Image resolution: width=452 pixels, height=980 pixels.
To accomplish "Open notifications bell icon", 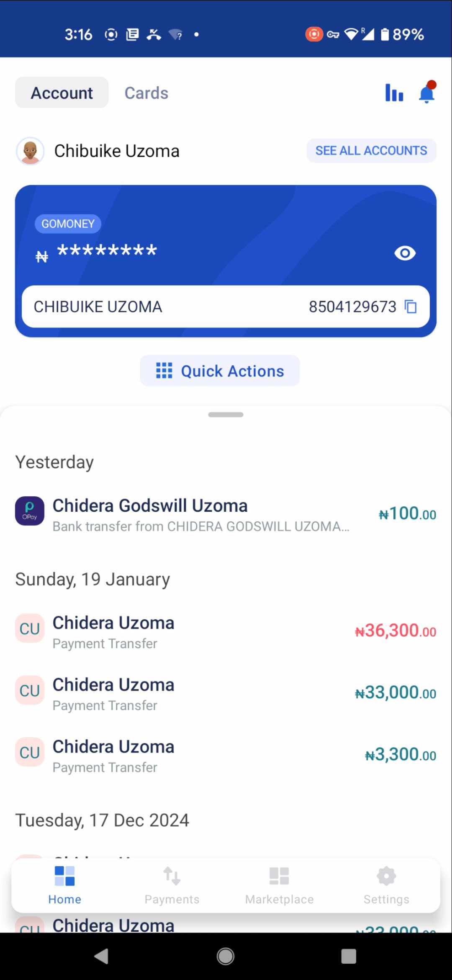I will (x=427, y=92).
